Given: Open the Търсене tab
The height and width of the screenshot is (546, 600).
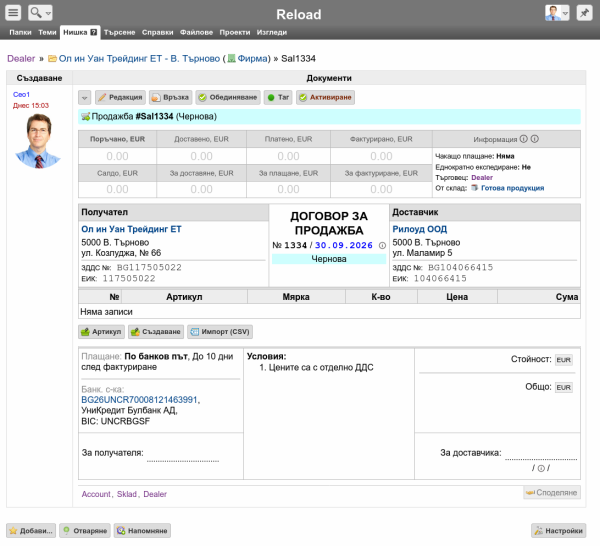Looking at the screenshot, I should pos(119,33).
